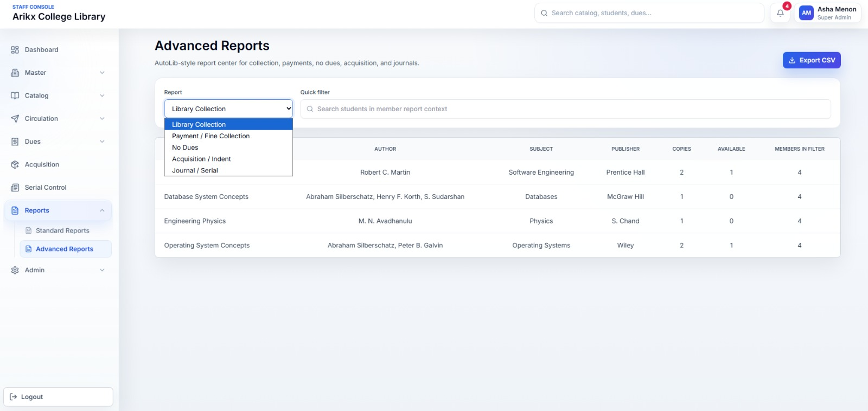Click the Dashboard grid icon in sidebar
This screenshot has width=868, height=411.
tap(15, 50)
